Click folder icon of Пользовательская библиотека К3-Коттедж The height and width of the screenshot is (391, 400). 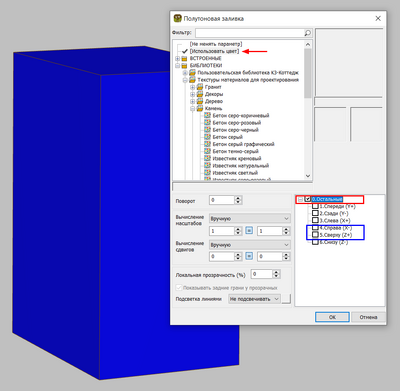tap(192, 73)
